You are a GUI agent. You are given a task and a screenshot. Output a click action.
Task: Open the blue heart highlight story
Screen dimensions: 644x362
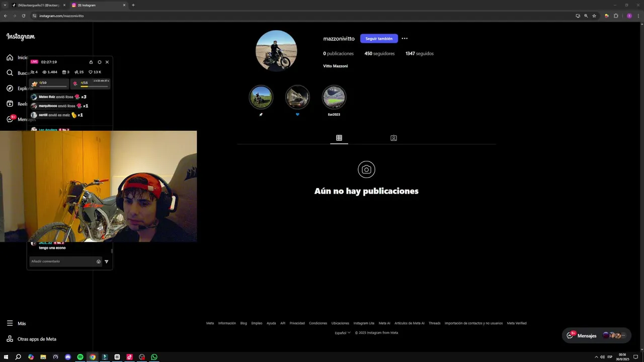pos(297,97)
